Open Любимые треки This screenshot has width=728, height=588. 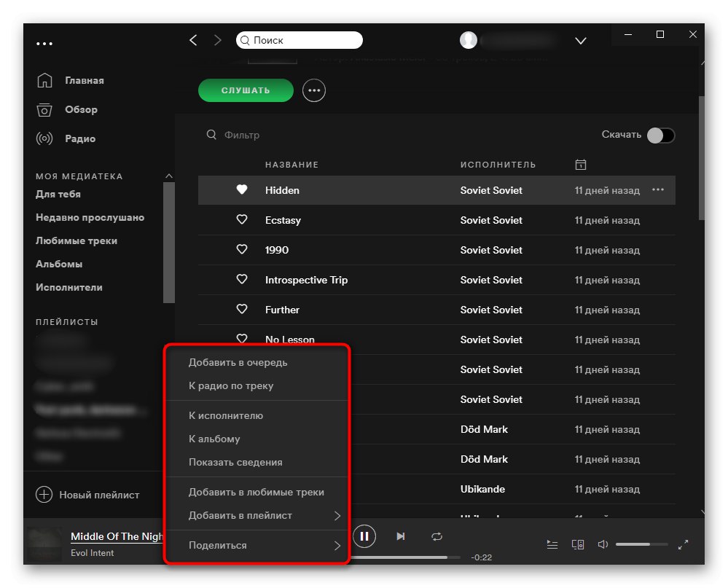(x=77, y=240)
